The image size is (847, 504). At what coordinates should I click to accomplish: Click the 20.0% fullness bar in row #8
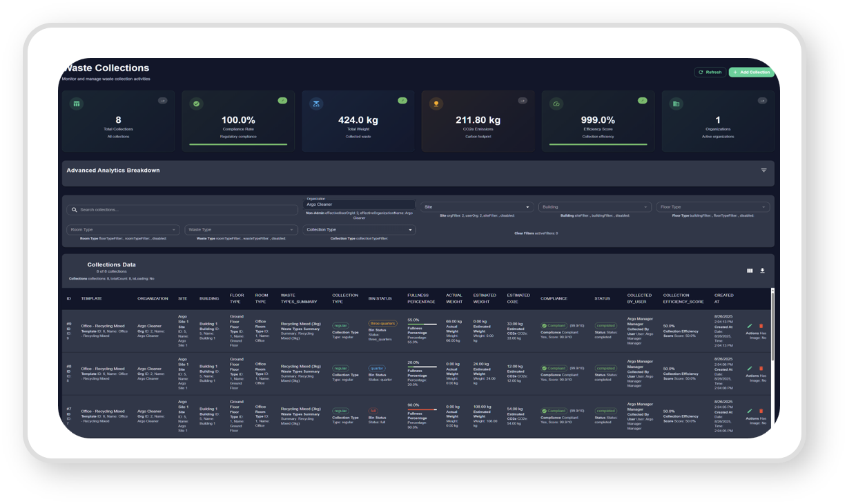pos(422,367)
